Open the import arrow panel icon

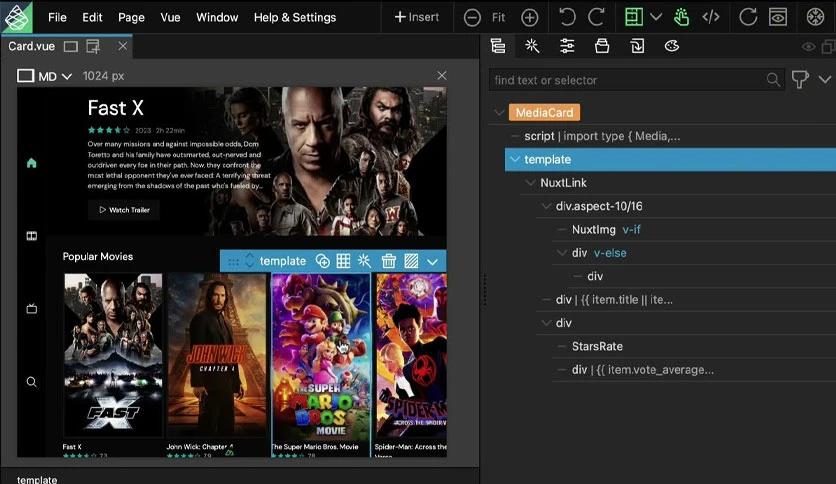tap(637, 46)
